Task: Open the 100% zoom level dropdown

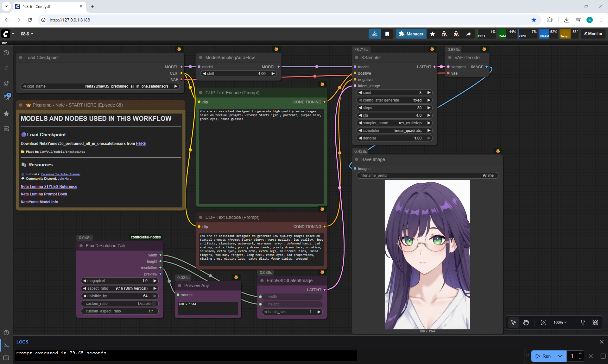Action: [560, 322]
